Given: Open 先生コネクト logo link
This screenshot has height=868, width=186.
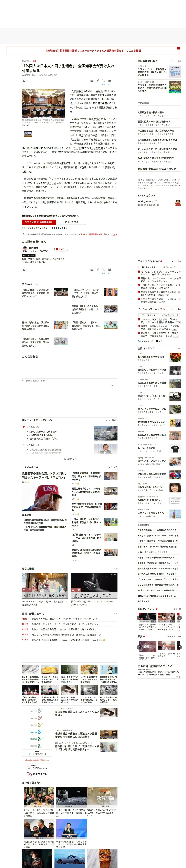Looking at the screenshot, I should tap(37, 774).
